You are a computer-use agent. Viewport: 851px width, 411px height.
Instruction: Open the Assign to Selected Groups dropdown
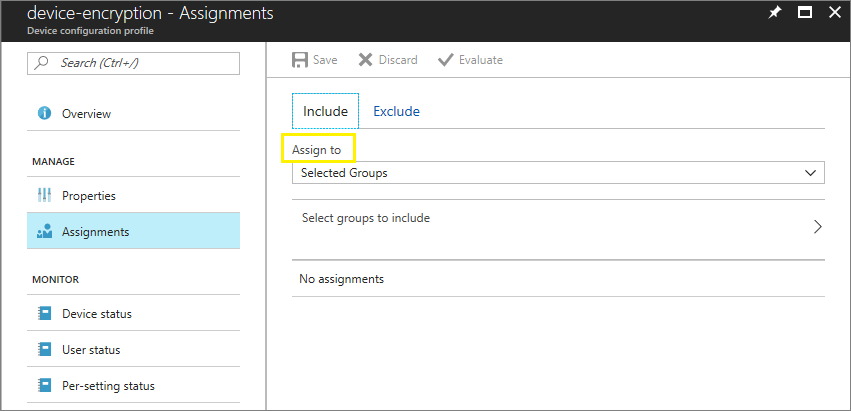558,173
